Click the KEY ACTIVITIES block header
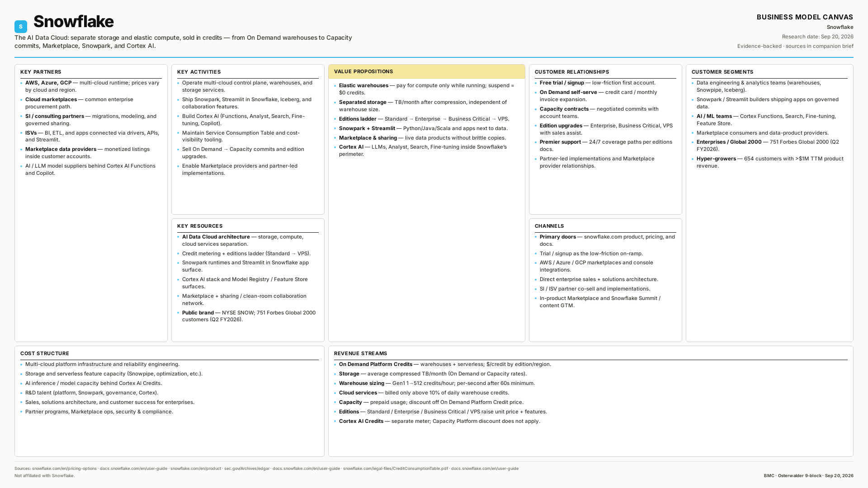This screenshot has height=488, width=868. [199, 72]
